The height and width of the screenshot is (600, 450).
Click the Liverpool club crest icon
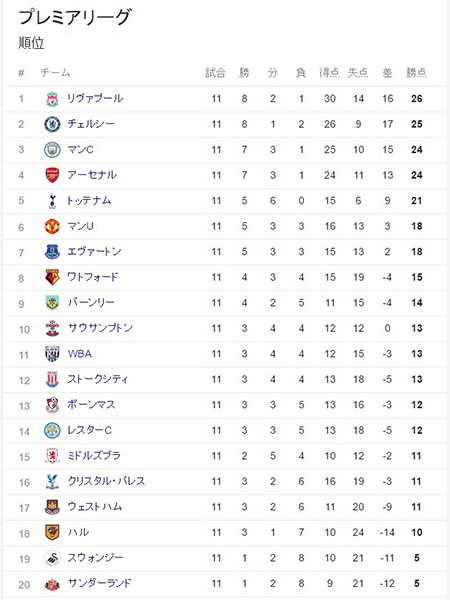(52, 99)
